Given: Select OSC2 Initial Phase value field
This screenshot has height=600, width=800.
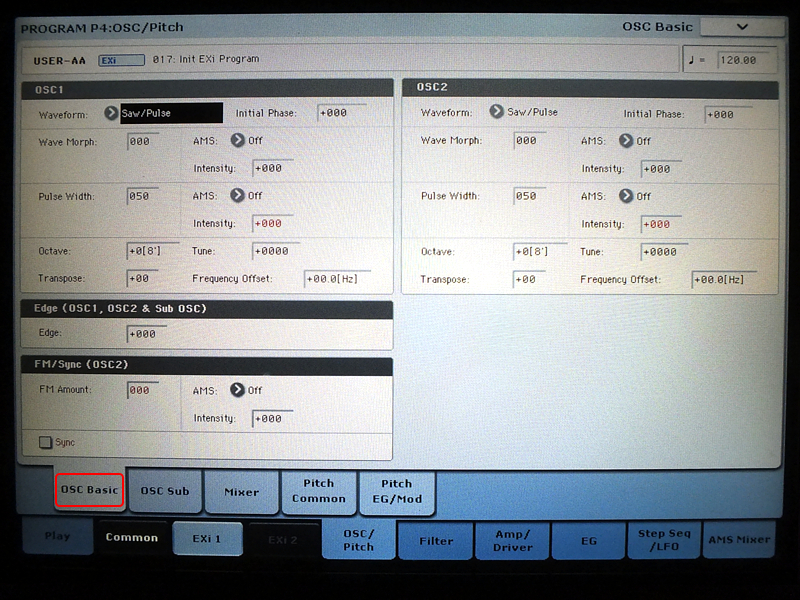Looking at the screenshot, I should pos(728,115).
